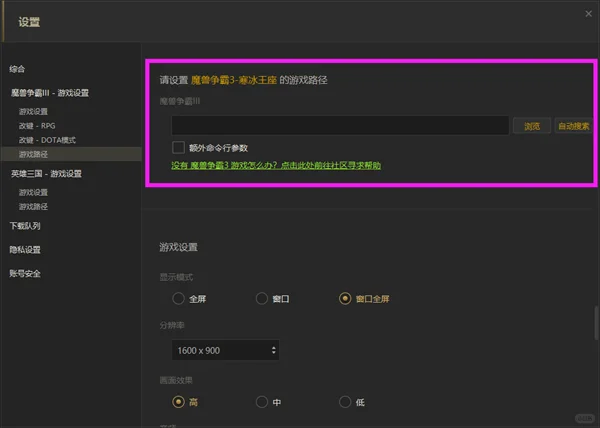Select 英雄三国 - 游戏设置 category
Image resolution: width=600 pixels, height=428 pixels.
(46, 174)
